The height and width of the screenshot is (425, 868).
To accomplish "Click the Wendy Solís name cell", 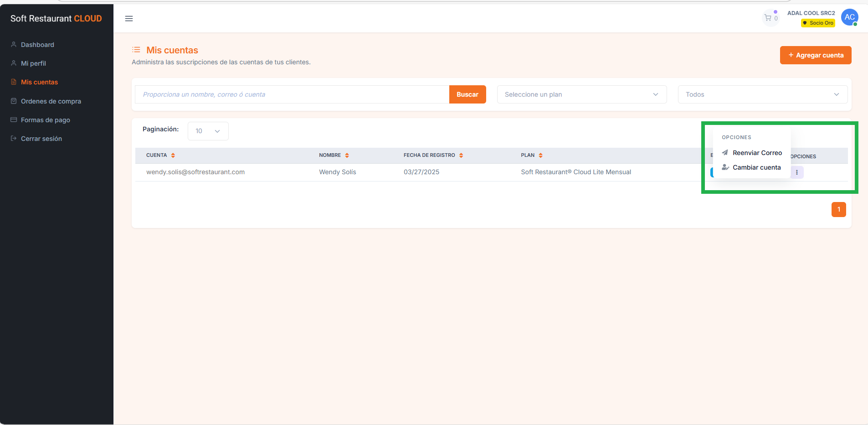I will click(x=338, y=172).
